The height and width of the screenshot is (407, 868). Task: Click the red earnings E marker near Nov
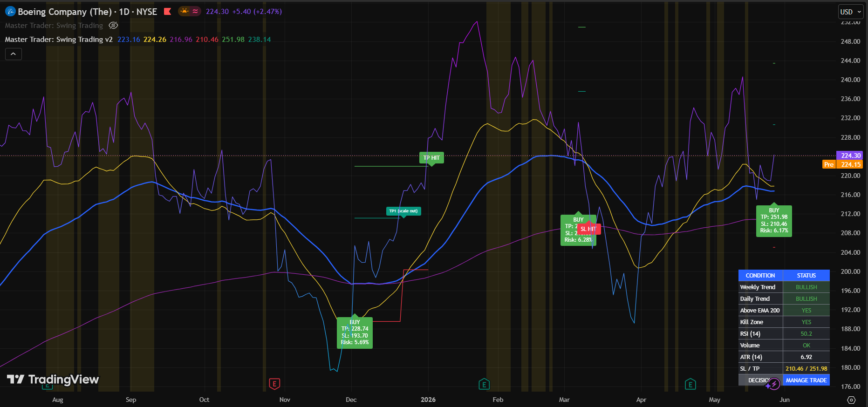click(274, 384)
